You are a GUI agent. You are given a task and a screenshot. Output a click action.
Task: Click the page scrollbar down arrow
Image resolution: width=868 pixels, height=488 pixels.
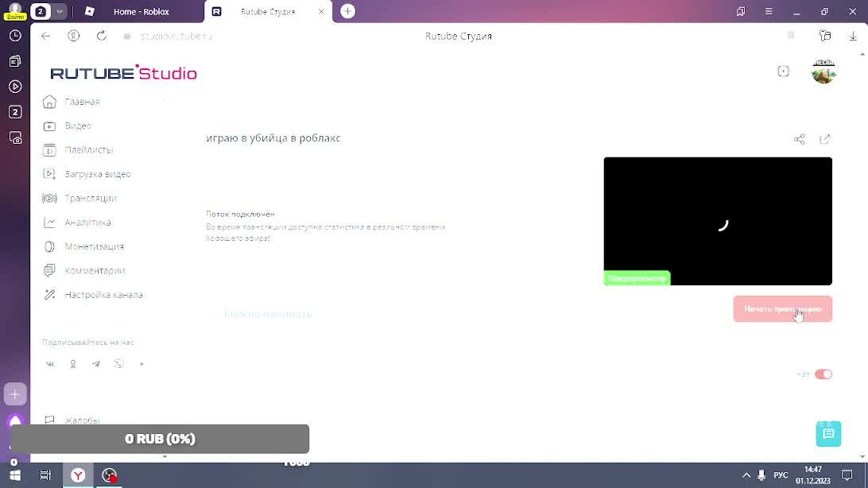[x=862, y=457]
